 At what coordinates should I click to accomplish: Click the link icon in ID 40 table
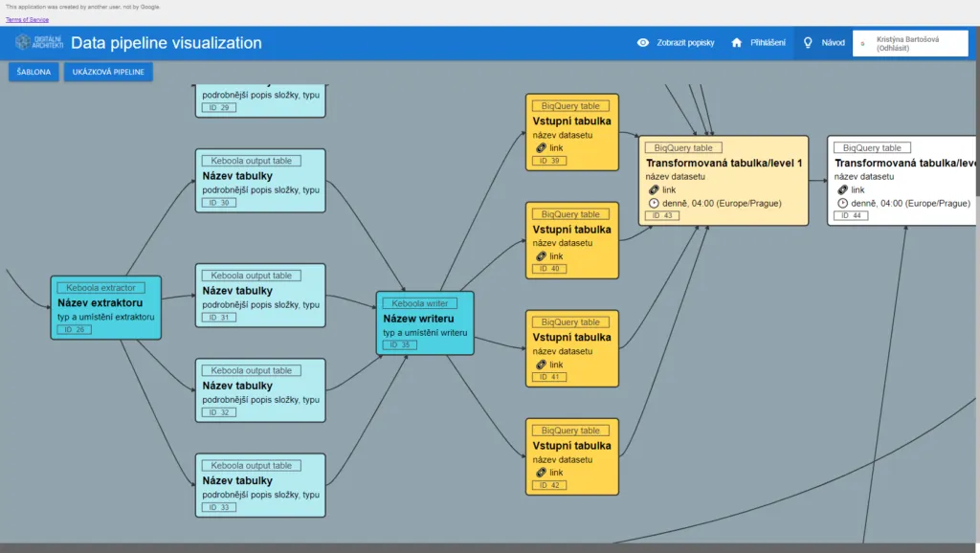pyautogui.click(x=541, y=256)
